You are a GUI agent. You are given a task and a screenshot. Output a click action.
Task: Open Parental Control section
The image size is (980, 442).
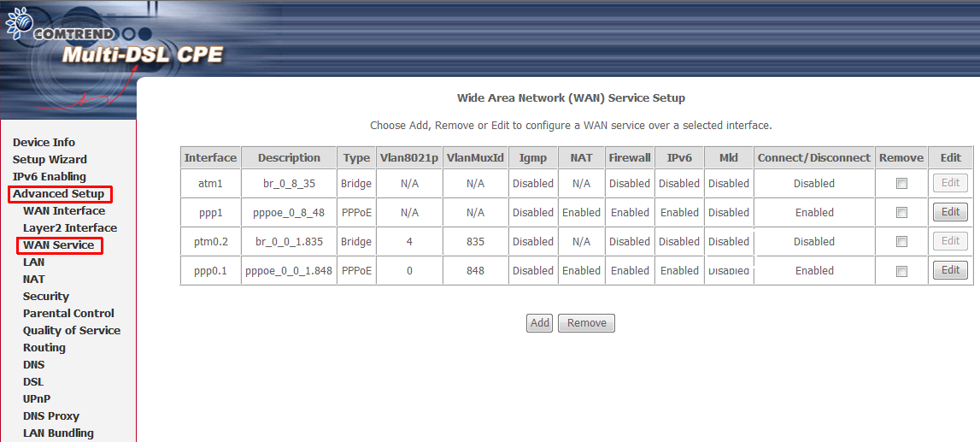point(68,314)
